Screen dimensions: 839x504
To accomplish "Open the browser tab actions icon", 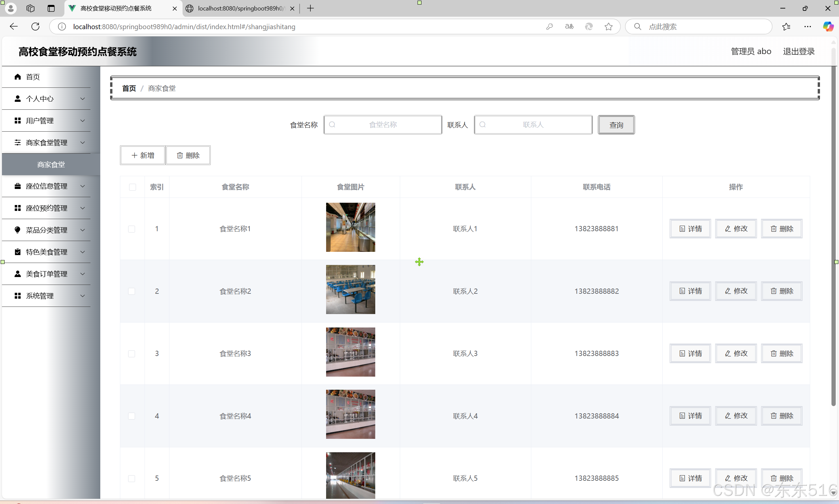I will [51, 9].
